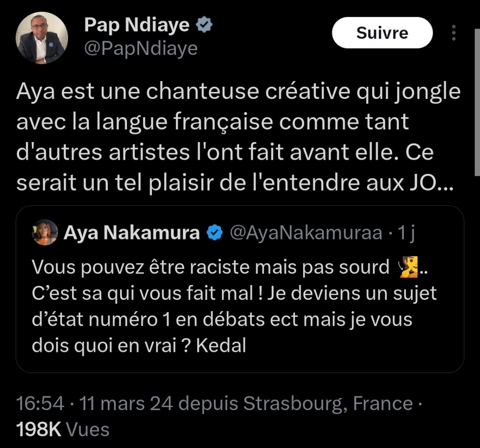Open the @PapNdiaye handle link
This screenshot has height=448, width=480.
pyautogui.click(x=141, y=48)
